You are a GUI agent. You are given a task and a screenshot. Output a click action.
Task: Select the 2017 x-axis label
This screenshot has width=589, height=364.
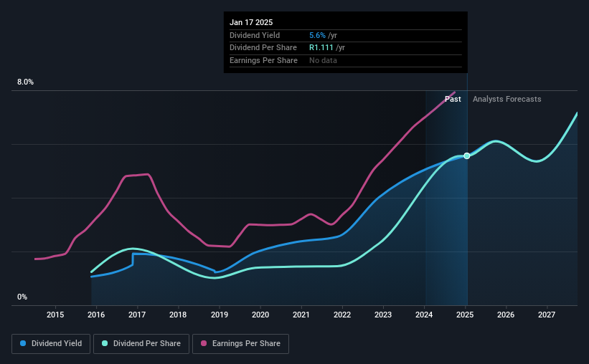point(137,315)
